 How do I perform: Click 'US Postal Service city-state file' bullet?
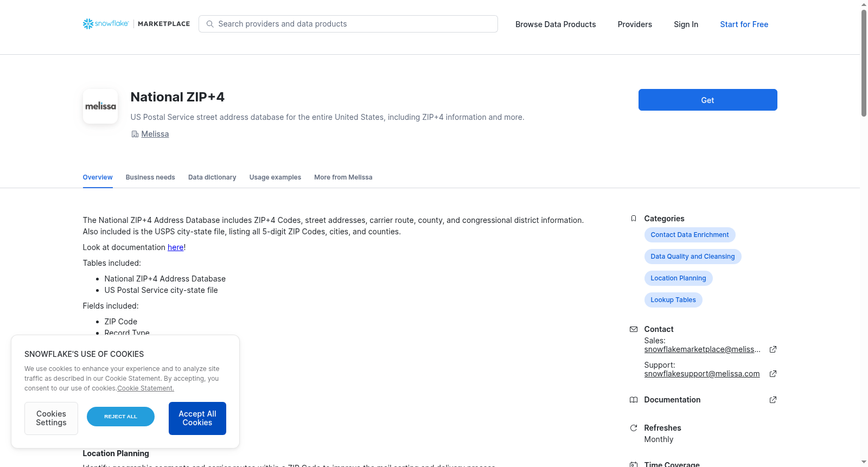161,290
